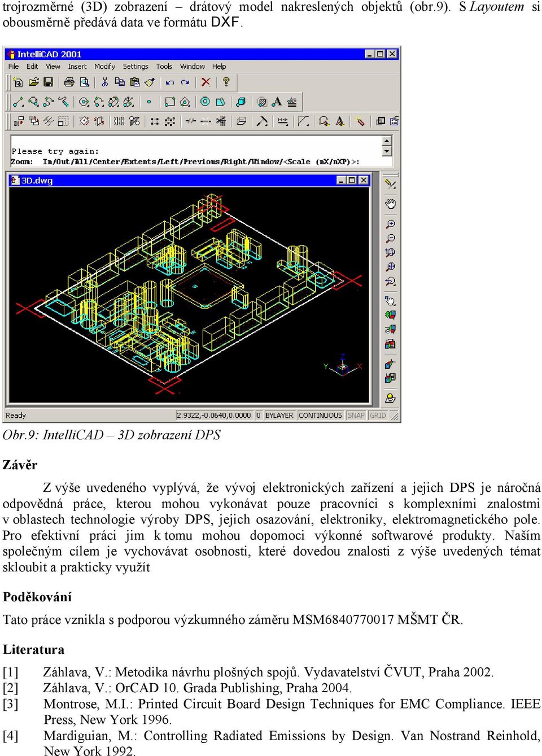Screen dimensions: 542x756
Task: Close the 3D.dwg drawing window
Action: tap(364, 180)
